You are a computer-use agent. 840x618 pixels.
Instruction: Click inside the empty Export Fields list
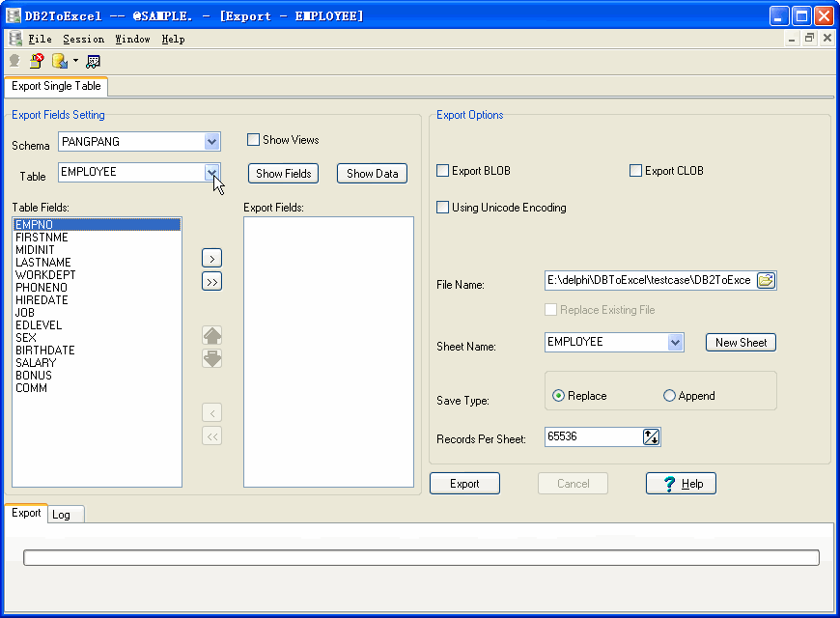coord(328,352)
